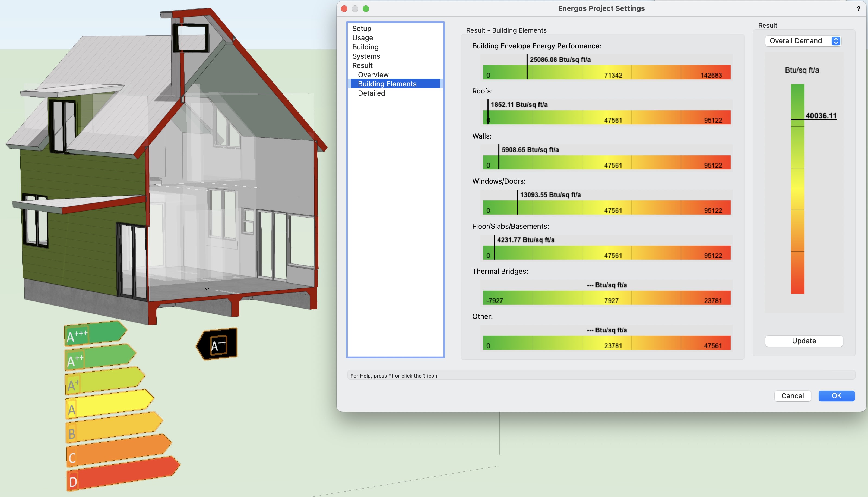The width and height of the screenshot is (868, 497).
Task: Click the Btu/sq ft/a unit label in Result
Action: pos(802,70)
